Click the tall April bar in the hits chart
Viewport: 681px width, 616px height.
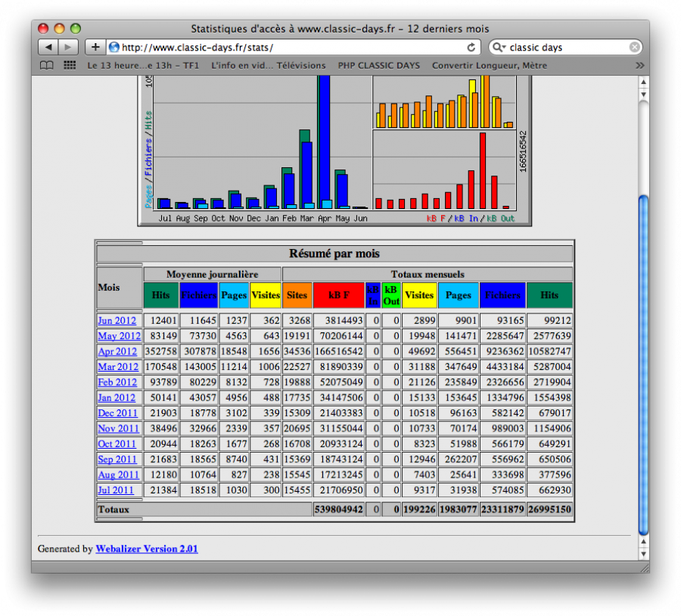tap(324, 142)
